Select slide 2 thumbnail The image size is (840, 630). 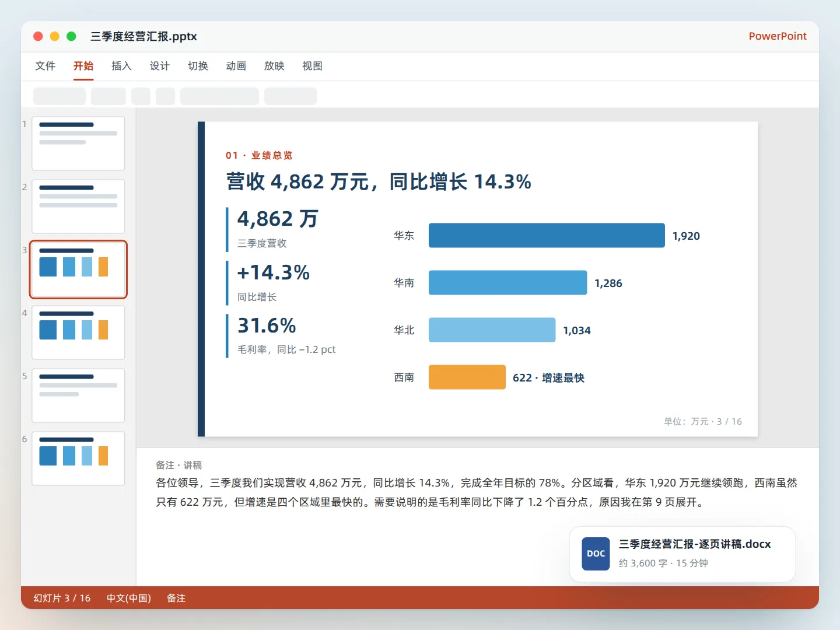[78, 206]
